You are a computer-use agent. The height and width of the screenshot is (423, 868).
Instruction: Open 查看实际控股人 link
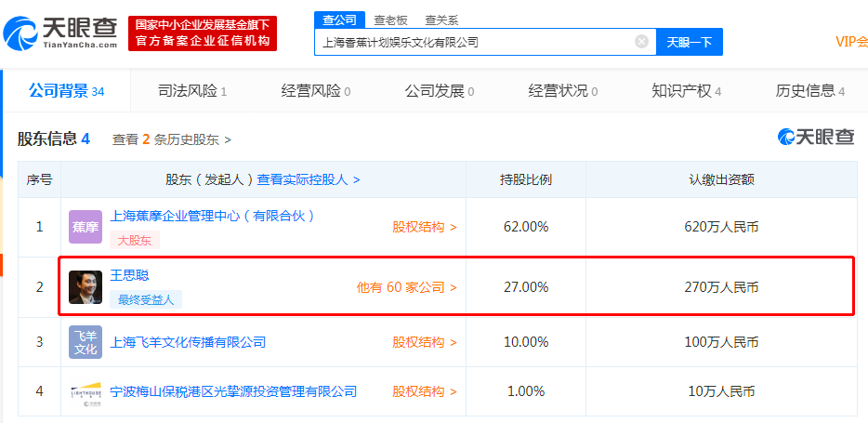(x=309, y=179)
